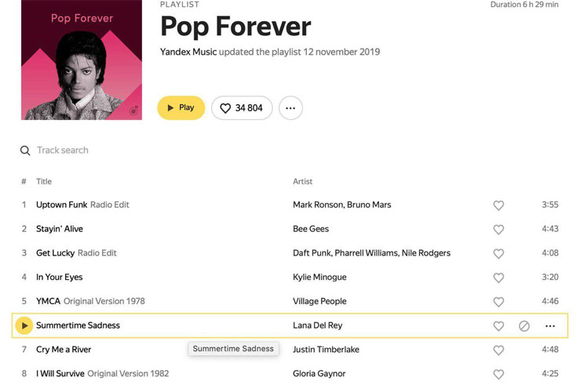Image resolution: width=584 pixels, height=392 pixels.
Task: Play the Summertime Sadness track
Action: pyautogui.click(x=24, y=325)
